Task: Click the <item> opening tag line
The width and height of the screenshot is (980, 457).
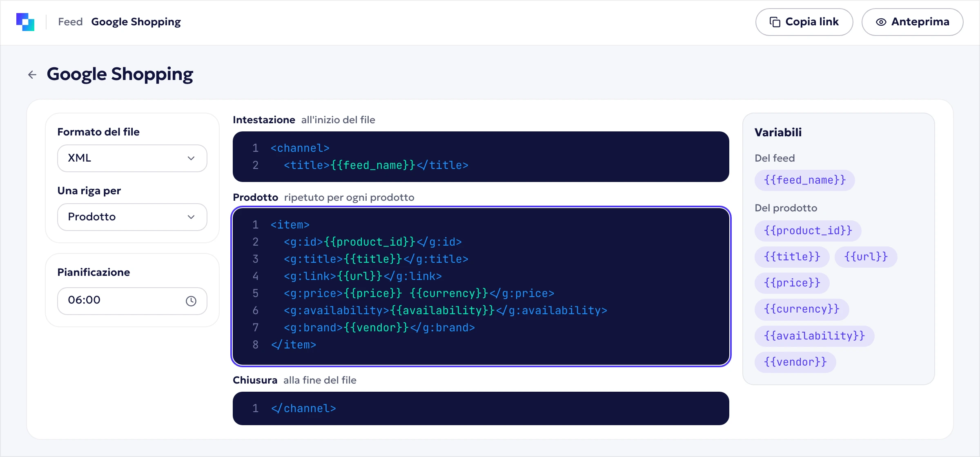Action: [290, 225]
